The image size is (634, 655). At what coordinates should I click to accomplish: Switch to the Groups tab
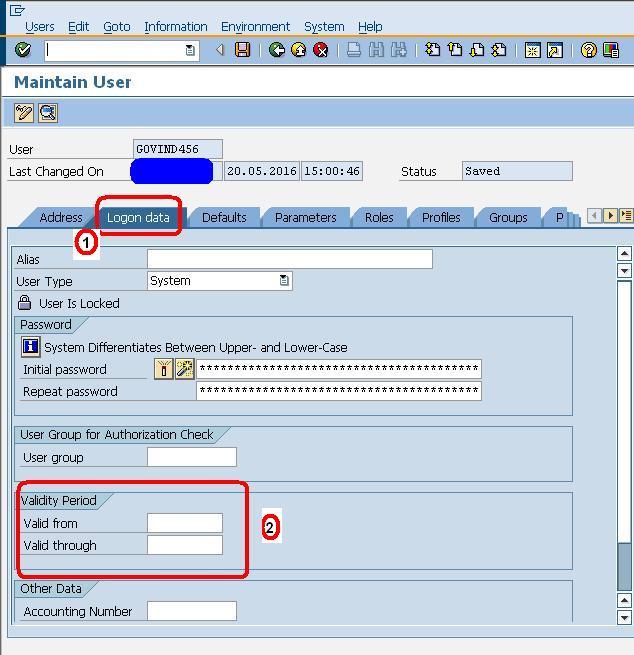[508, 218]
